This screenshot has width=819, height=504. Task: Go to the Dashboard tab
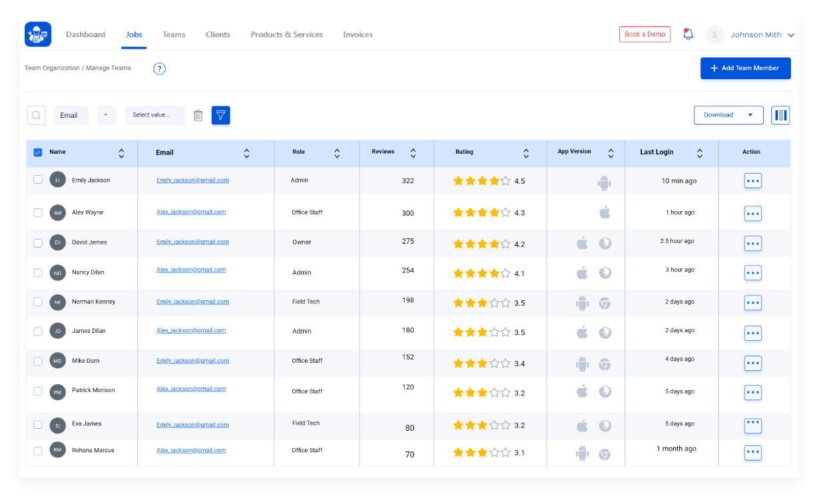[85, 35]
